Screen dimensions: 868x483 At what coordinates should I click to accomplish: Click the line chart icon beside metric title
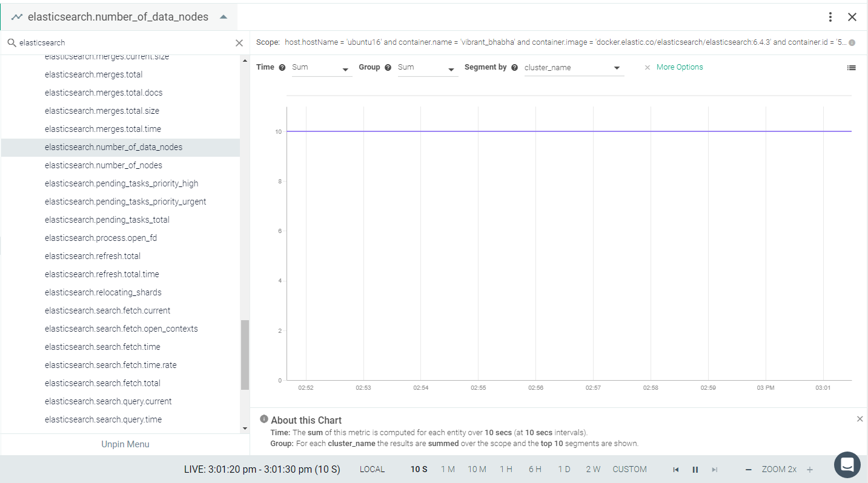click(x=17, y=17)
